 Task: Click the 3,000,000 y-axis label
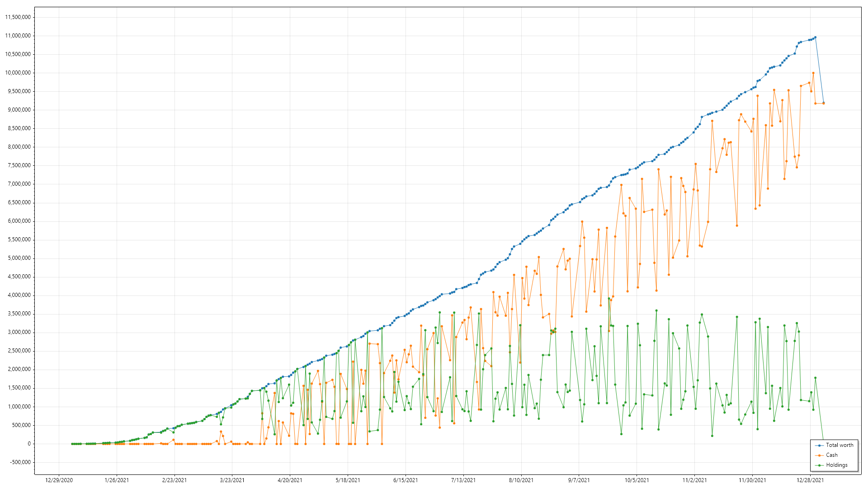pyautogui.click(x=19, y=332)
